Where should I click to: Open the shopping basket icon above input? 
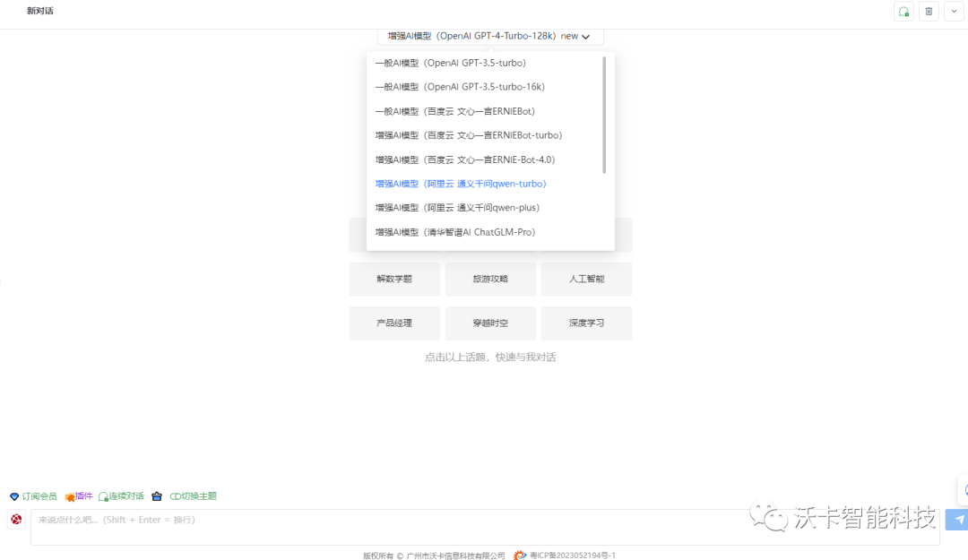point(157,496)
